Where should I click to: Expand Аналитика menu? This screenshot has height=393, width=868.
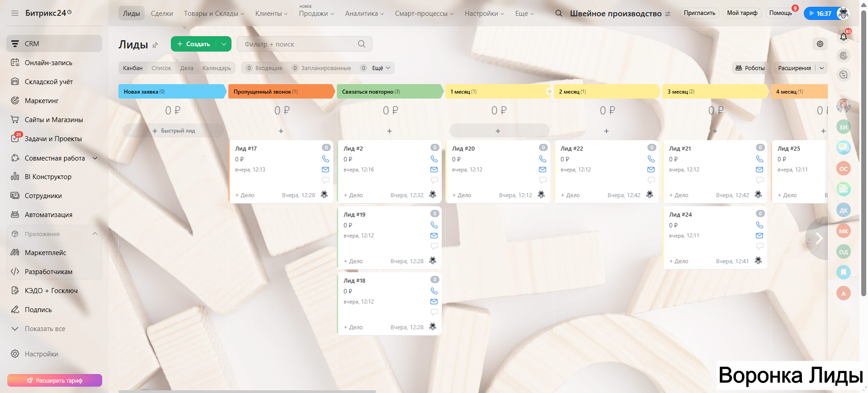tap(364, 14)
